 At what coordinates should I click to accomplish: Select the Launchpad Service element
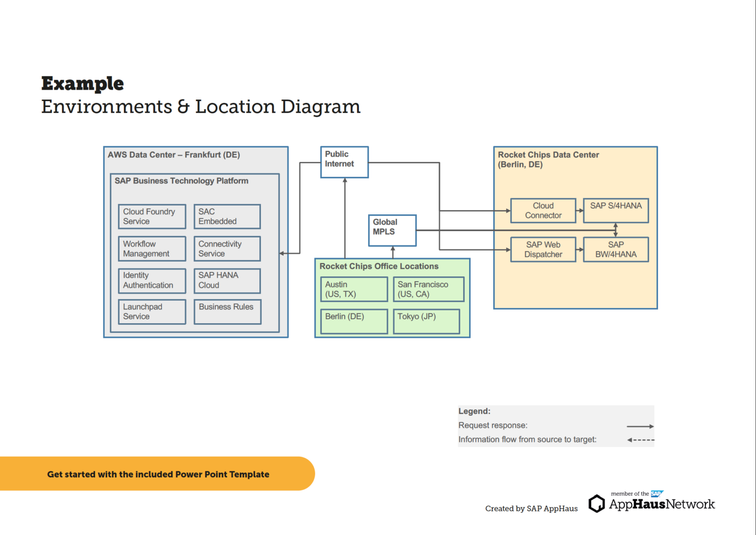152,311
